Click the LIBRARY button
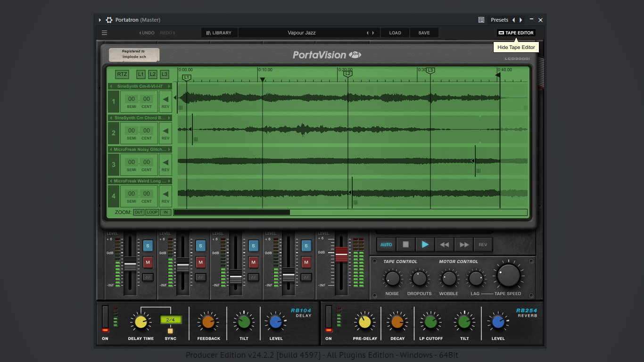This screenshot has height=362, width=644. click(x=219, y=33)
